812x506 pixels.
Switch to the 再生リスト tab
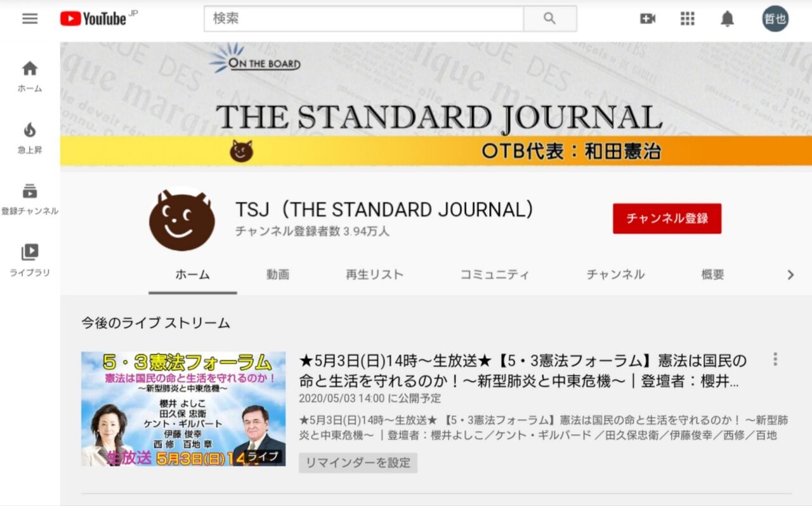(374, 275)
